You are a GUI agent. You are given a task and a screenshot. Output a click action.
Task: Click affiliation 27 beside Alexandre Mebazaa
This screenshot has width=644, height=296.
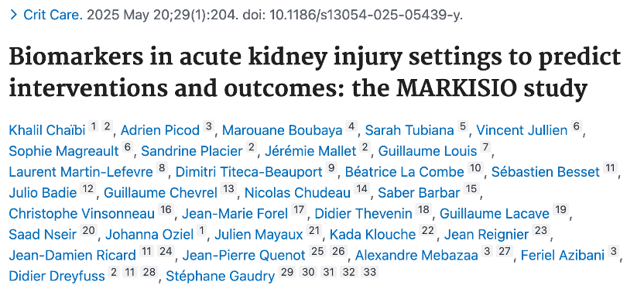point(505,252)
